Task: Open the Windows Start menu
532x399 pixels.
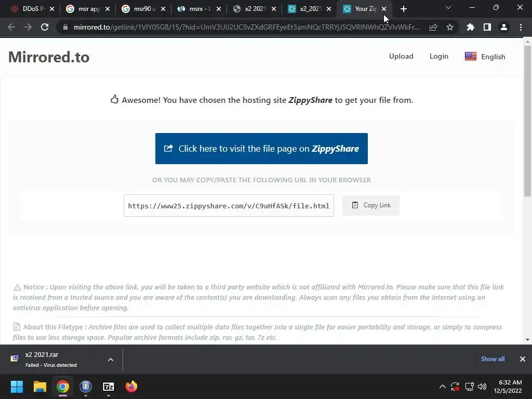Action: 17,387
